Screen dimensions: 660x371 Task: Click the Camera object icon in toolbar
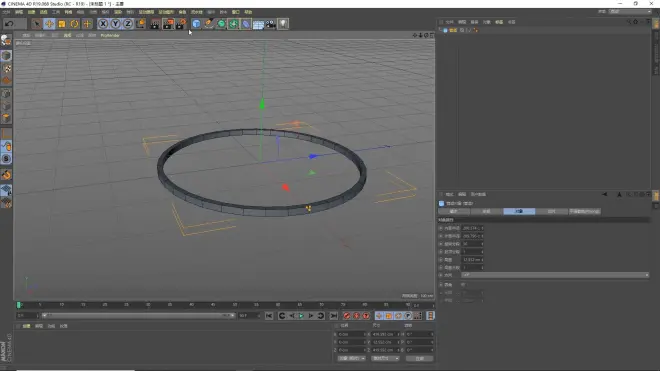coord(271,24)
